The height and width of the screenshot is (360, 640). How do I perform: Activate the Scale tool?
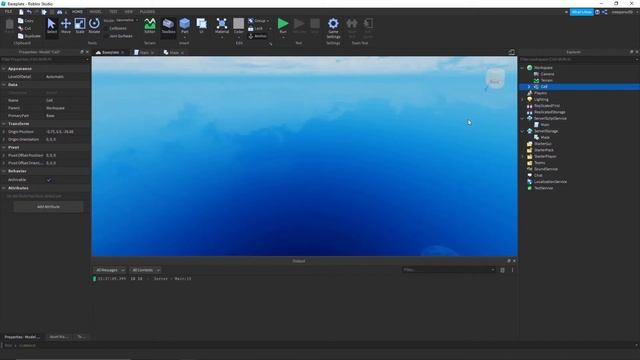80,26
